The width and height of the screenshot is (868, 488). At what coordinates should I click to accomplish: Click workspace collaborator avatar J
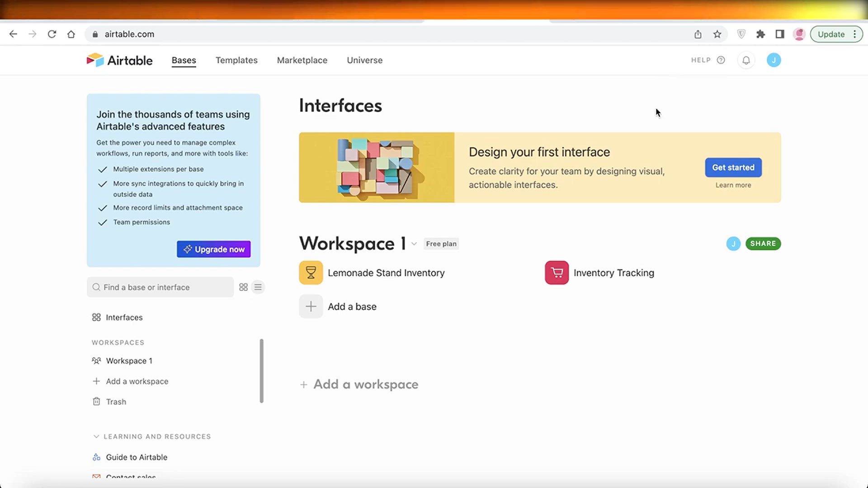[733, 244]
